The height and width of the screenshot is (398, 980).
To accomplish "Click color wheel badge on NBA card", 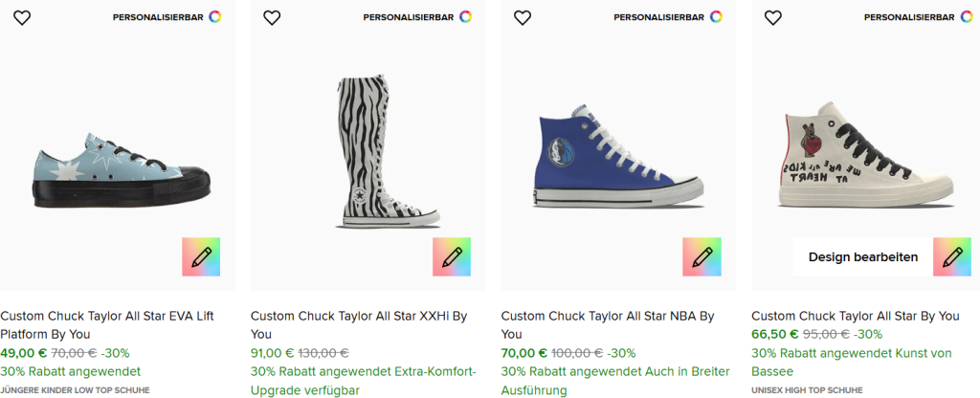I will pos(717,16).
